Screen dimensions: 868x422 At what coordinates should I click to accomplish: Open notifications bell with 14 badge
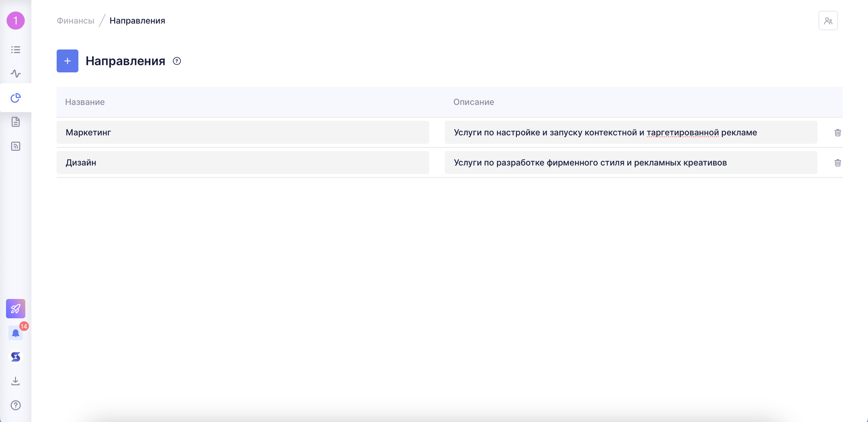click(x=16, y=333)
